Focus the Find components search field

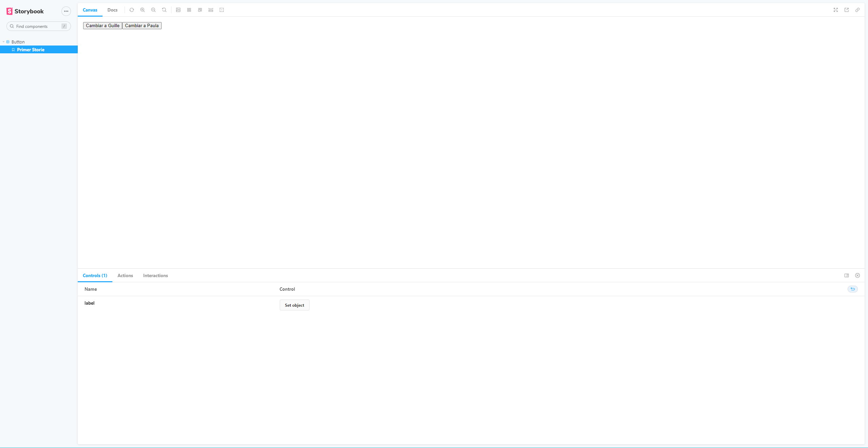[38, 26]
